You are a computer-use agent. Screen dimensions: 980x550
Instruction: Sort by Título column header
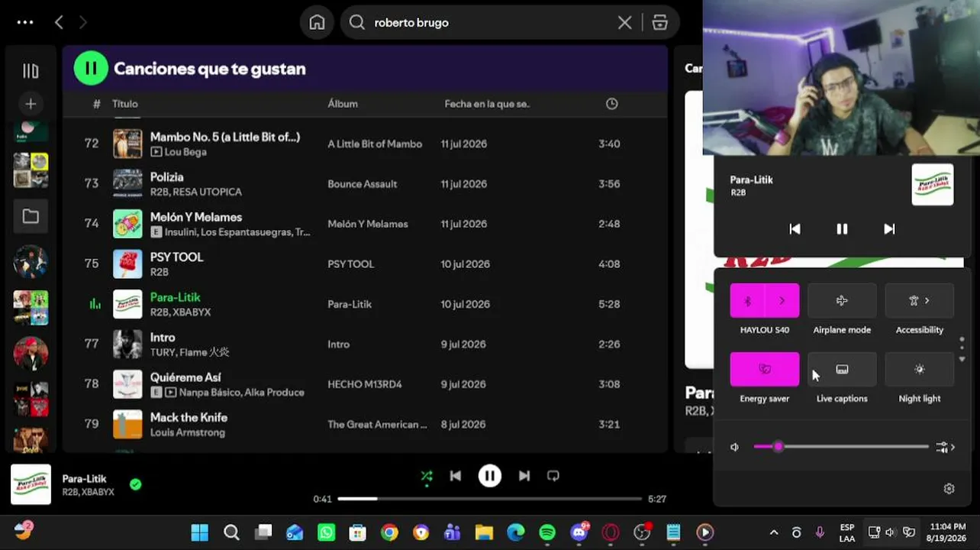[x=125, y=104]
